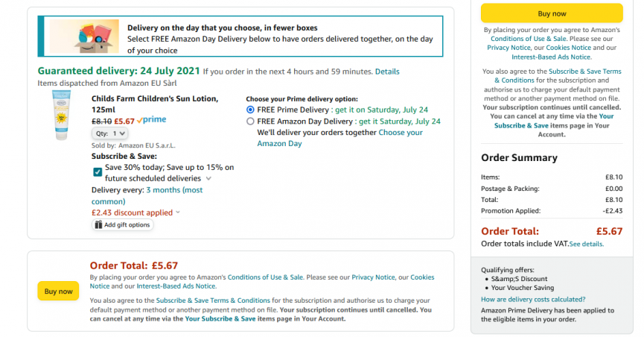
Task: Open How are delivery costs calculated link
Action: click(533, 299)
